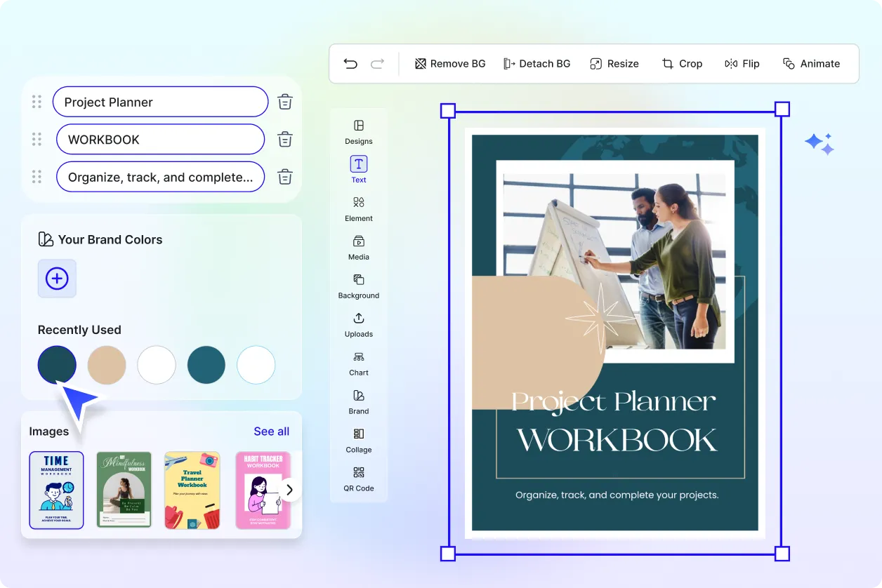Expand more image templates with the right arrow

pos(289,490)
